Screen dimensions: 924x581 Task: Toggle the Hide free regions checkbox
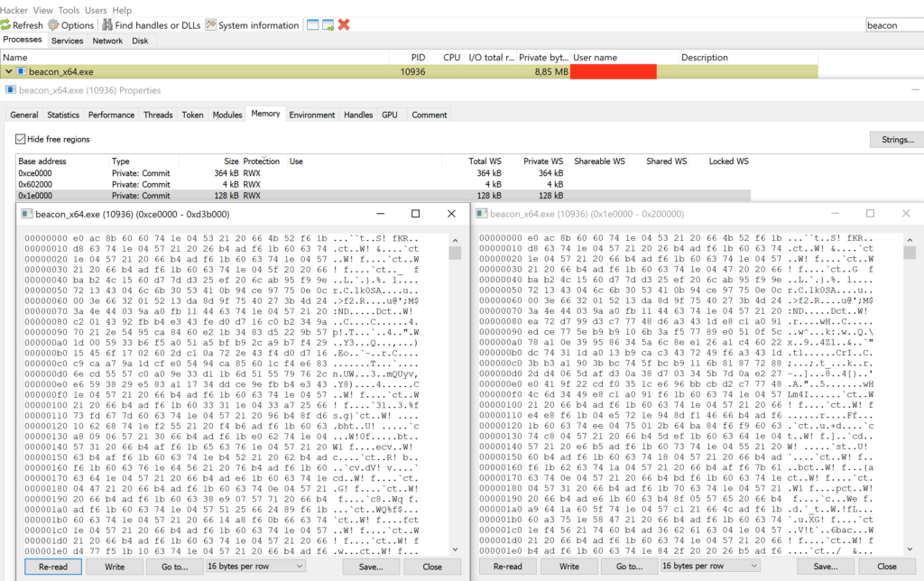click(x=20, y=139)
